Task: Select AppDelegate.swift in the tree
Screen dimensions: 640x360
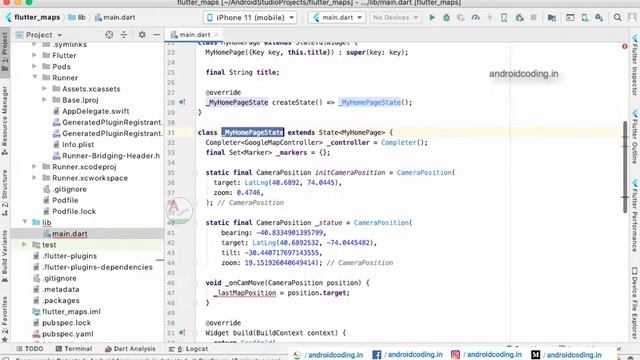Action: pyautogui.click(x=96, y=111)
